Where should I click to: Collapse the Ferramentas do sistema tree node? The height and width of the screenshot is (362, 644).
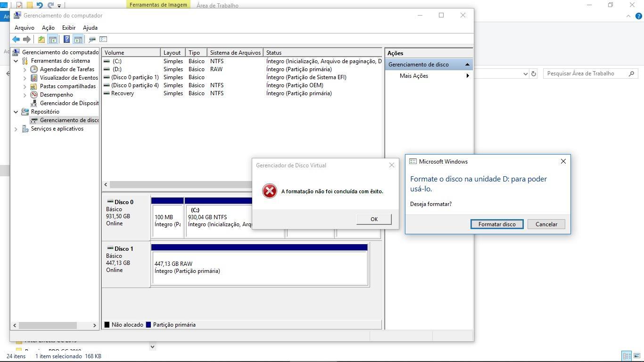pyautogui.click(x=16, y=61)
